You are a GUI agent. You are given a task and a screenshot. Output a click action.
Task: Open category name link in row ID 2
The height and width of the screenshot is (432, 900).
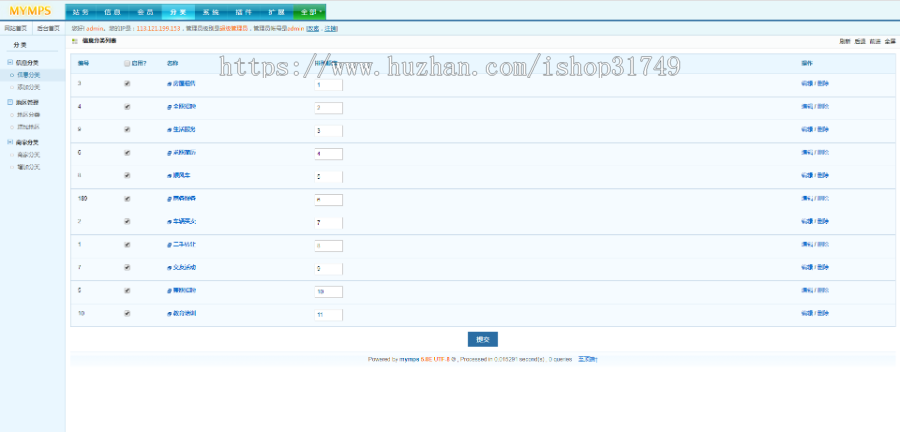[x=184, y=221]
